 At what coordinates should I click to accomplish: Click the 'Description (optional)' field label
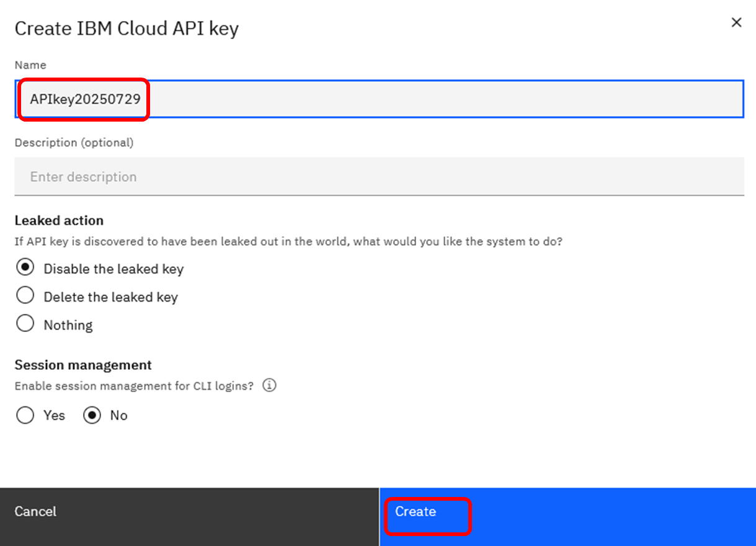[74, 143]
